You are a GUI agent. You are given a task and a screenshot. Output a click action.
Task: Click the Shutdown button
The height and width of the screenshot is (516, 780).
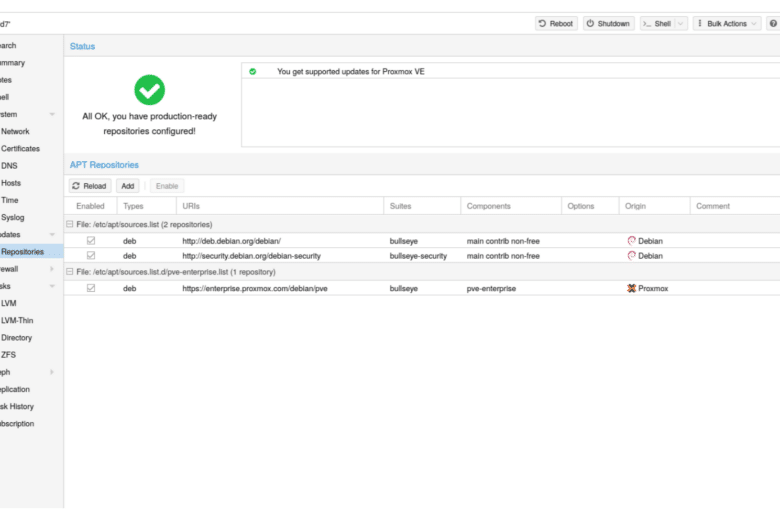(x=608, y=23)
